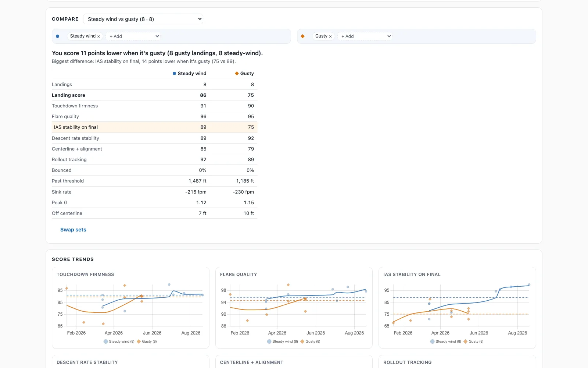Remove the Gusty tag
The width and height of the screenshot is (588, 368).
(x=330, y=36)
